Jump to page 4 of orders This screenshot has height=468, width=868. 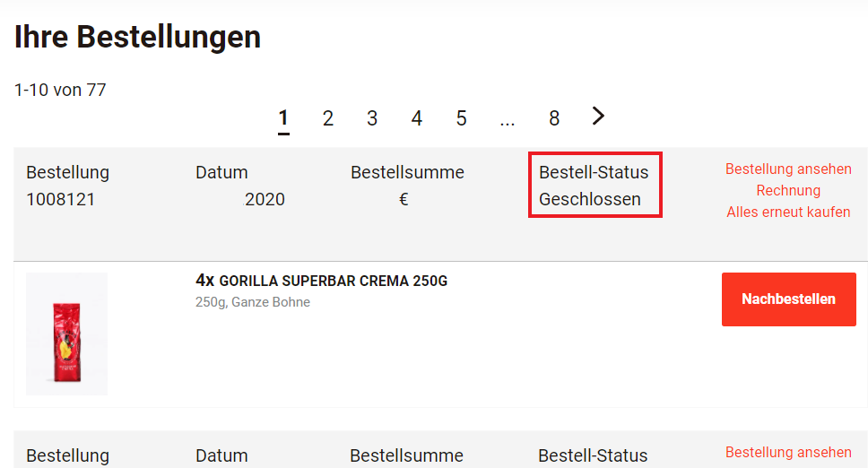click(x=417, y=118)
